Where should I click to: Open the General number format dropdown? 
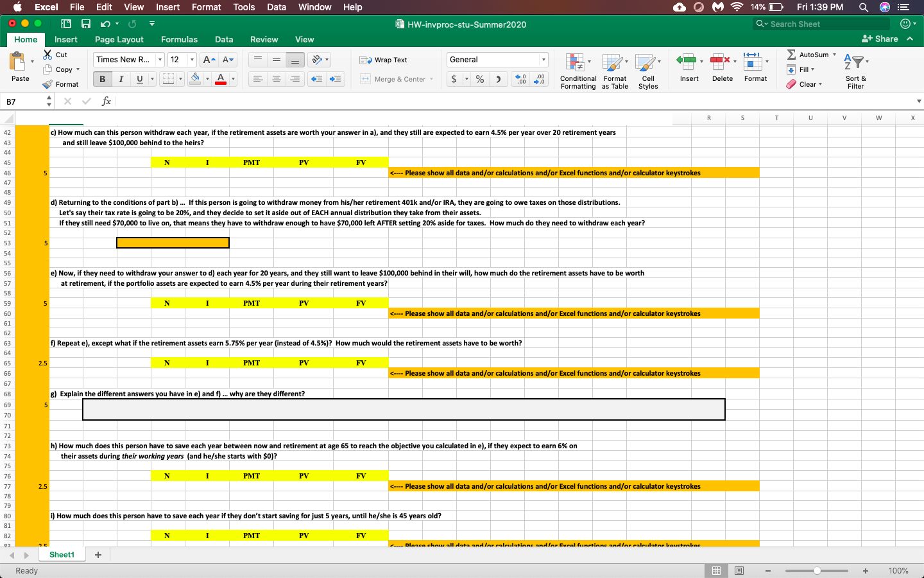pos(542,59)
